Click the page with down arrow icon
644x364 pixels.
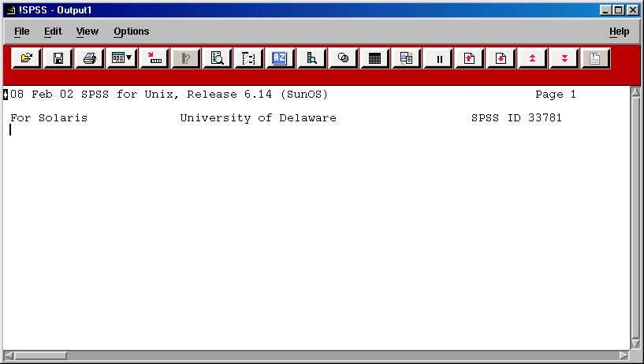(x=501, y=58)
